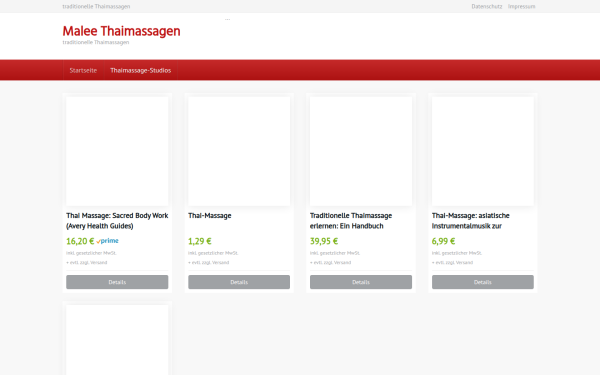Click title Thai Massage: Sacred Body Work

point(117,221)
